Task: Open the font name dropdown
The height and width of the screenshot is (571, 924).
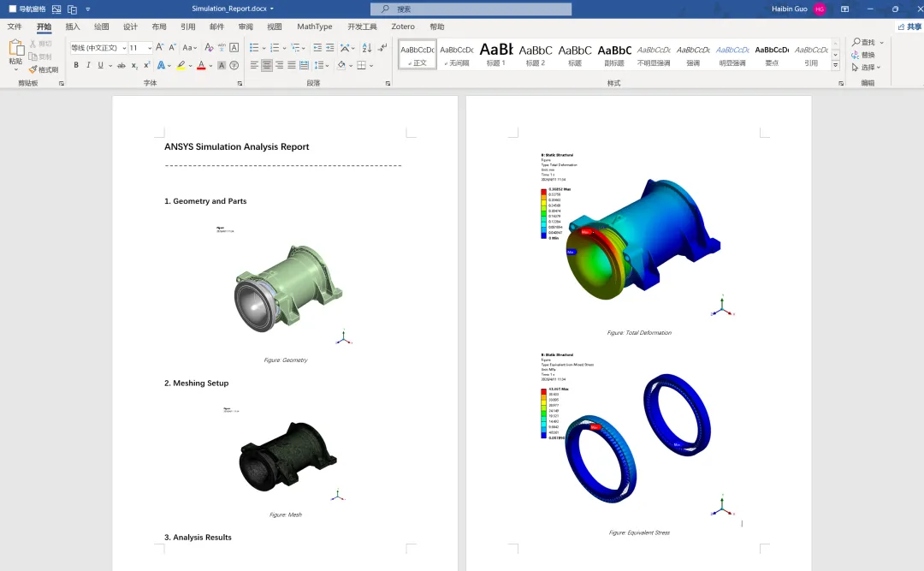Action: tap(124, 48)
